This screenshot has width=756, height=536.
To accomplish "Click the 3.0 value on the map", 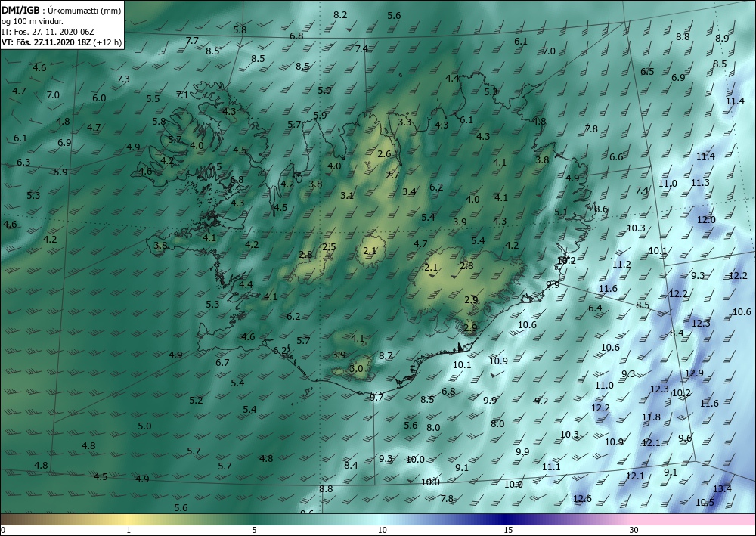I will click(356, 369).
